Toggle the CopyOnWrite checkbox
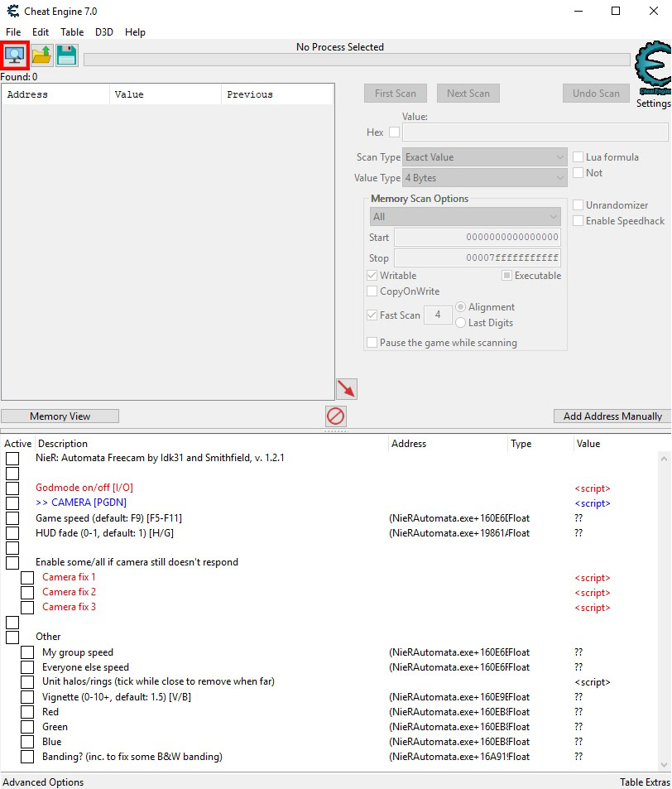Viewport: 672px width, 789px height. 372,291
